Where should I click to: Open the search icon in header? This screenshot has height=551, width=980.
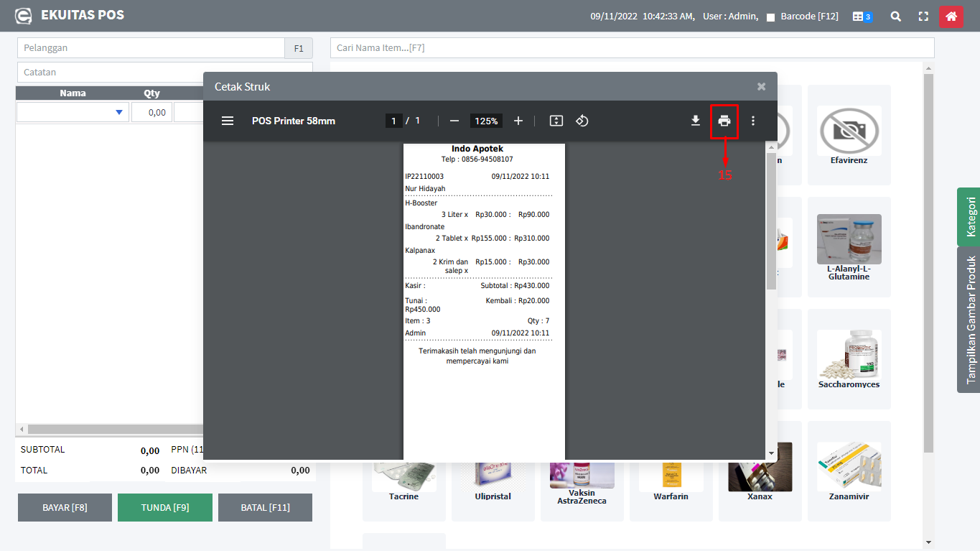(x=895, y=16)
